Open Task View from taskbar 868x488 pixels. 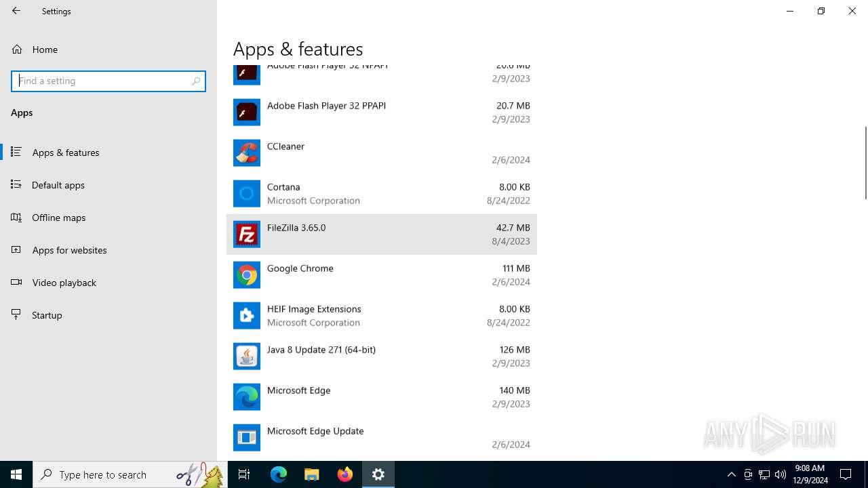pyautogui.click(x=244, y=474)
